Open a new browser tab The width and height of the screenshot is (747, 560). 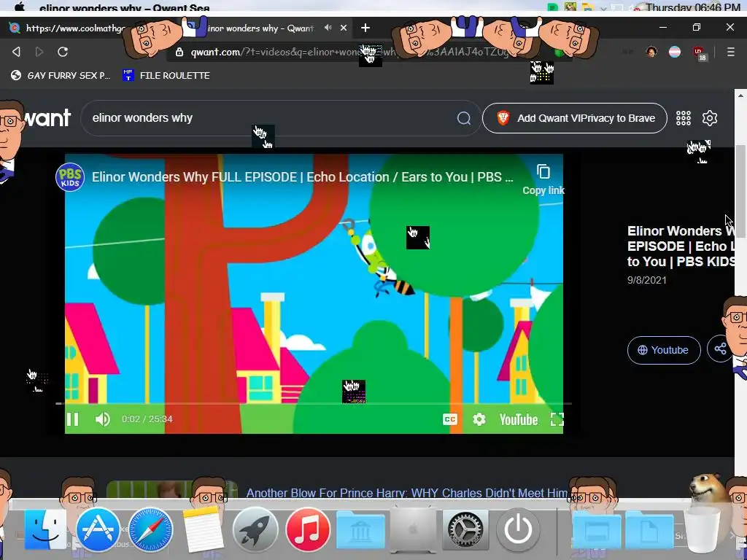click(x=365, y=28)
